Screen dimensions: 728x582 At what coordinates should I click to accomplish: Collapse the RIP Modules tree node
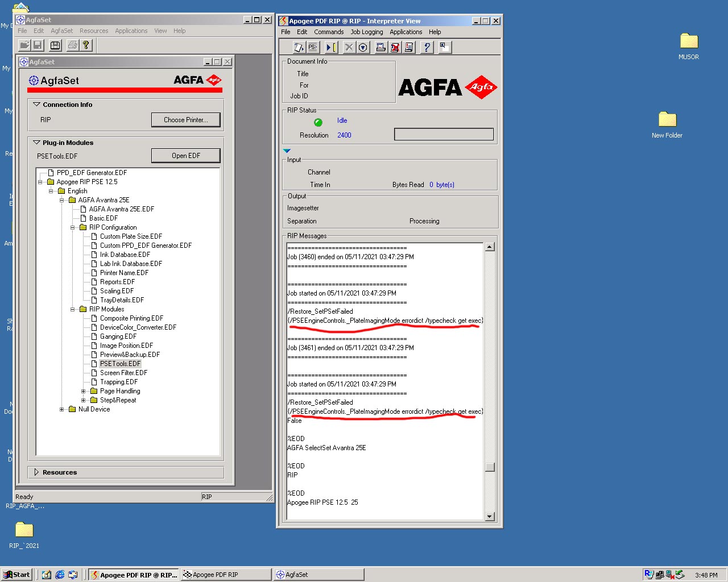(73, 309)
